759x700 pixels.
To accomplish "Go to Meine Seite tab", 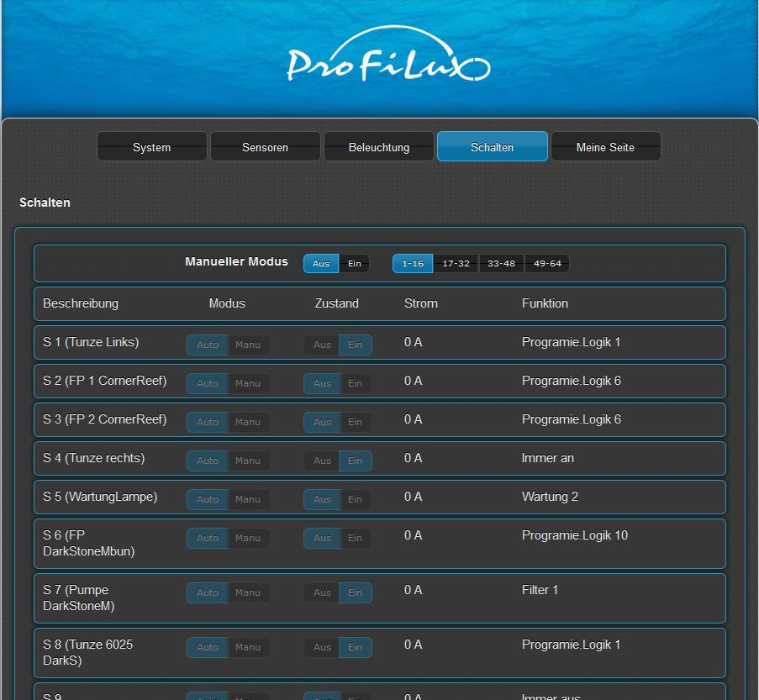I will (605, 147).
